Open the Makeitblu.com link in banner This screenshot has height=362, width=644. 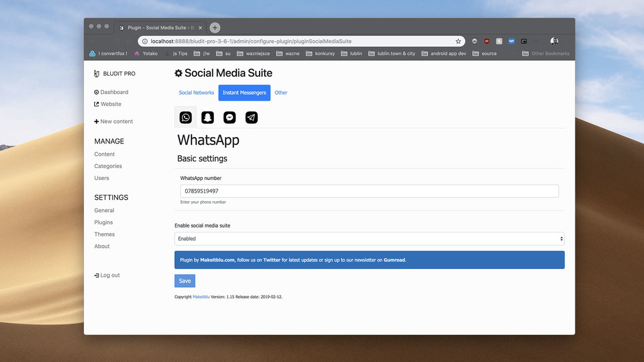[217, 259]
